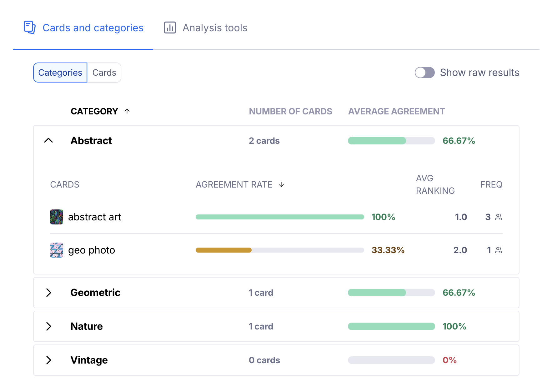The image size is (552, 392).
Task: Switch to the Cards view option
Action: (x=104, y=73)
